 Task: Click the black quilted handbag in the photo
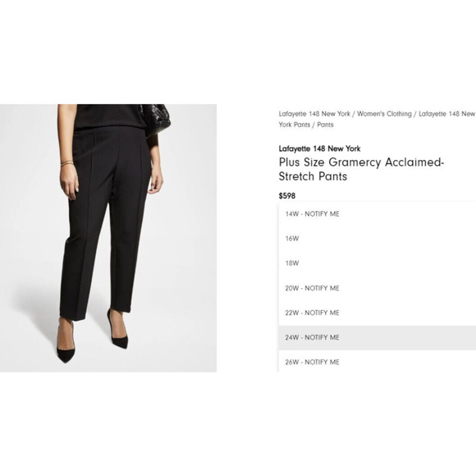(x=156, y=117)
